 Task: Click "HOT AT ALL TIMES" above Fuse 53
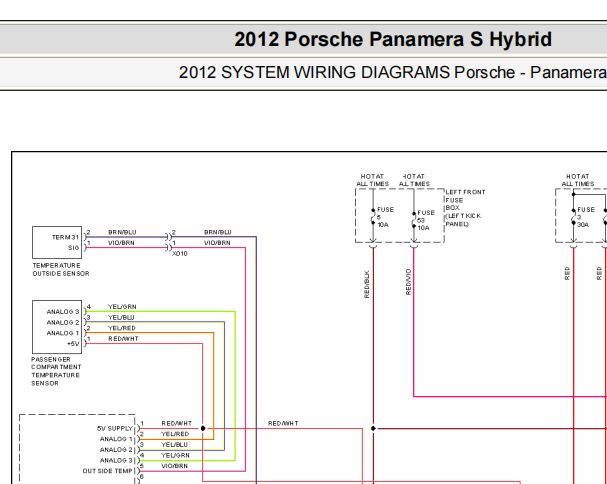[x=414, y=180]
